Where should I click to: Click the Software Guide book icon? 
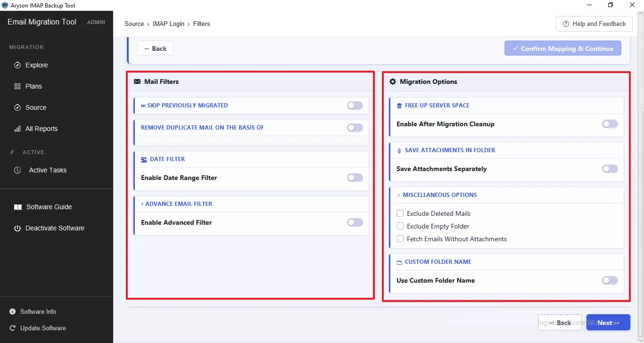pos(18,207)
